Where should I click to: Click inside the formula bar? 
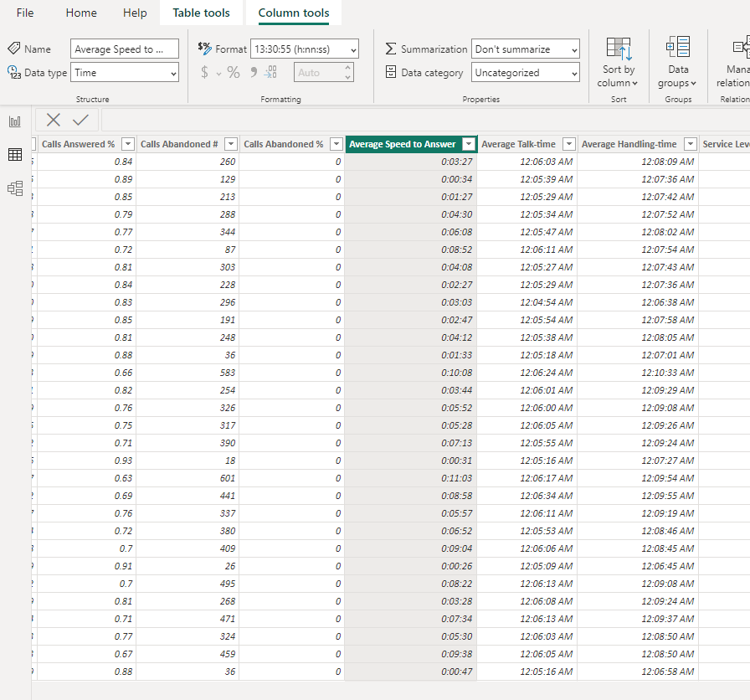point(425,120)
